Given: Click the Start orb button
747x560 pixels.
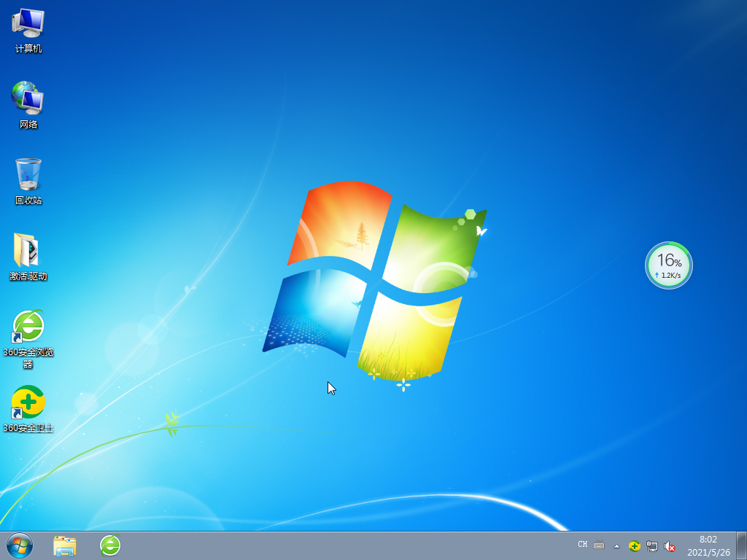Looking at the screenshot, I should [18, 545].
